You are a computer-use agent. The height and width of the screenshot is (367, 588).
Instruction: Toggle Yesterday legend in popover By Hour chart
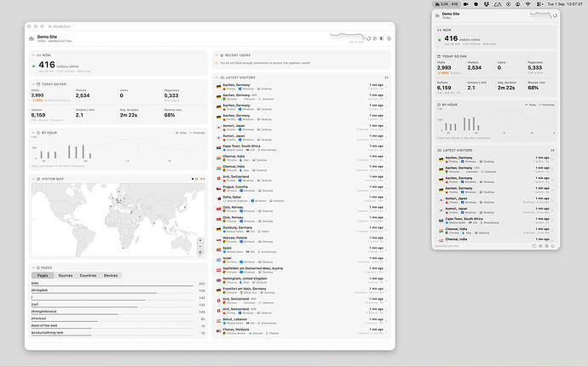click(547, 105)
